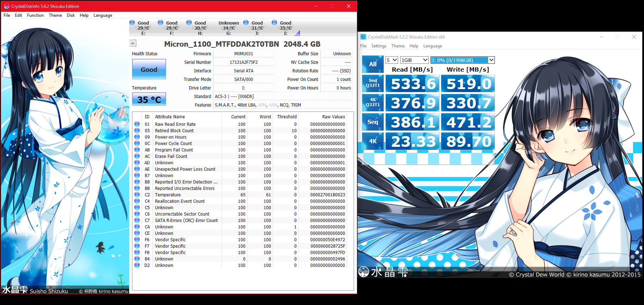Open Edit menu in CrystalDiskInfo
644x305 pixels.
19,15
